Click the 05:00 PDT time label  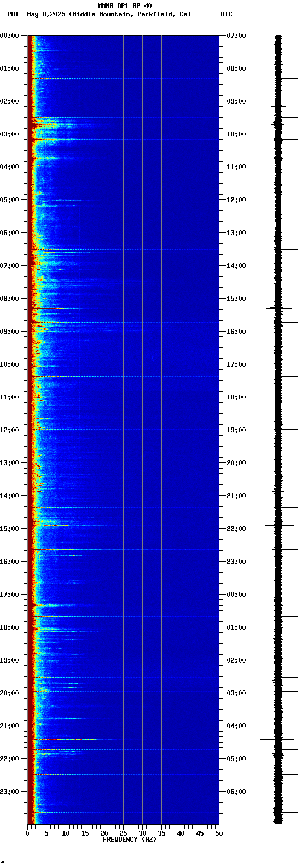click(10, 200)
